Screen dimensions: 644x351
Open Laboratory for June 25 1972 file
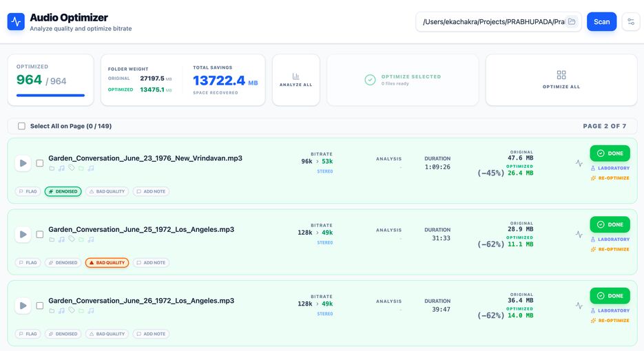[x=610, y=240]
